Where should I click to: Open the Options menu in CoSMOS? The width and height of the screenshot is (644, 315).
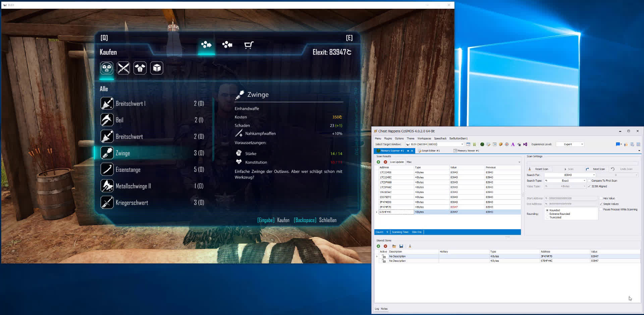click(399, 138)
